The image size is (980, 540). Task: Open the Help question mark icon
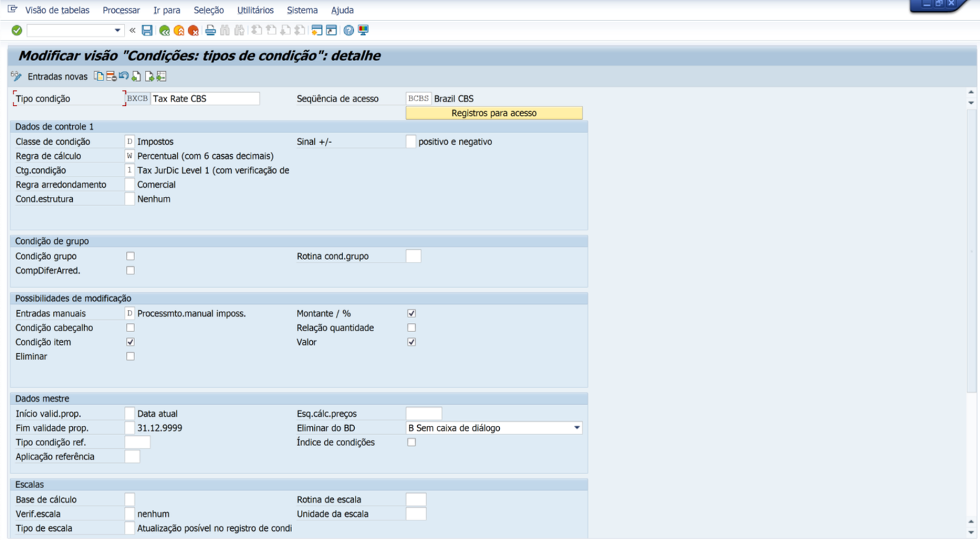click(x=349, y=31)
